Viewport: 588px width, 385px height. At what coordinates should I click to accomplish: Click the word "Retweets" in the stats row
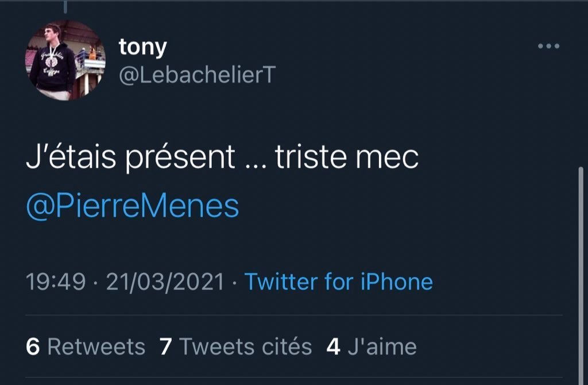point(96,347)
